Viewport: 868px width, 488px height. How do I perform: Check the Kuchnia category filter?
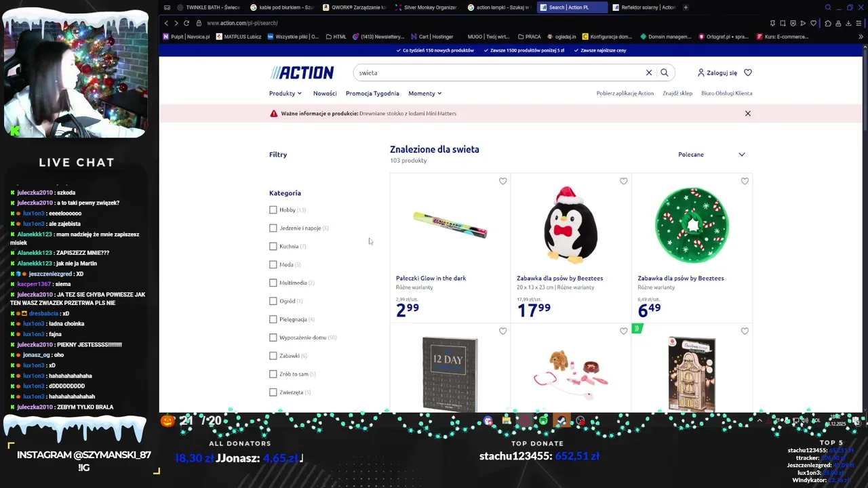point(273,247)
